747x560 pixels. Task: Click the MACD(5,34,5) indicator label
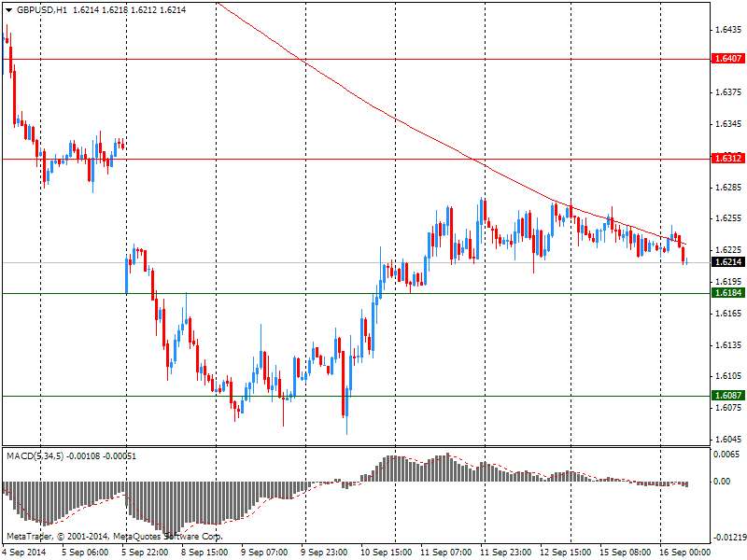(x=35, y=456)
